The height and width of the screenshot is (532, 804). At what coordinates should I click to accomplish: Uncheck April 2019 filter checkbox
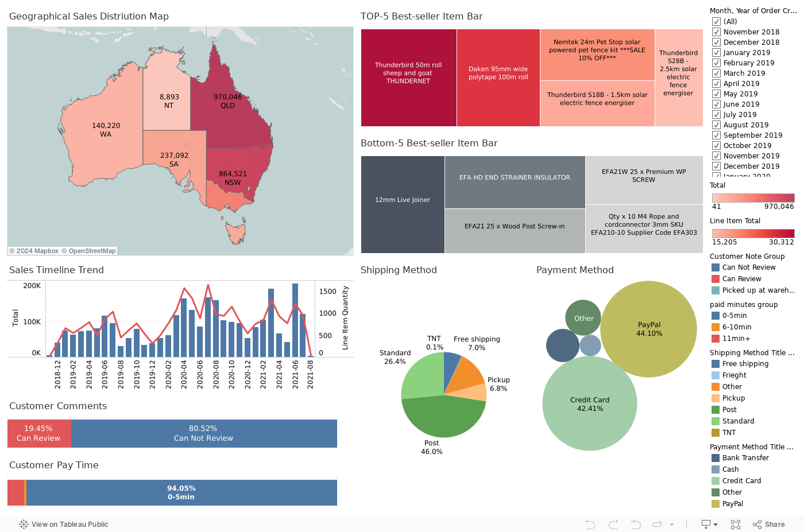point(716,83)
